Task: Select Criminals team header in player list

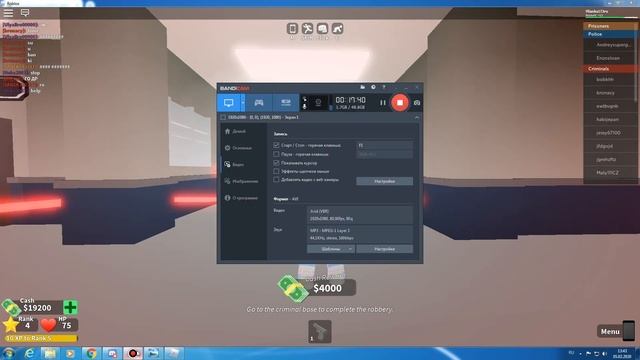Action: click(x=610, y=69)
